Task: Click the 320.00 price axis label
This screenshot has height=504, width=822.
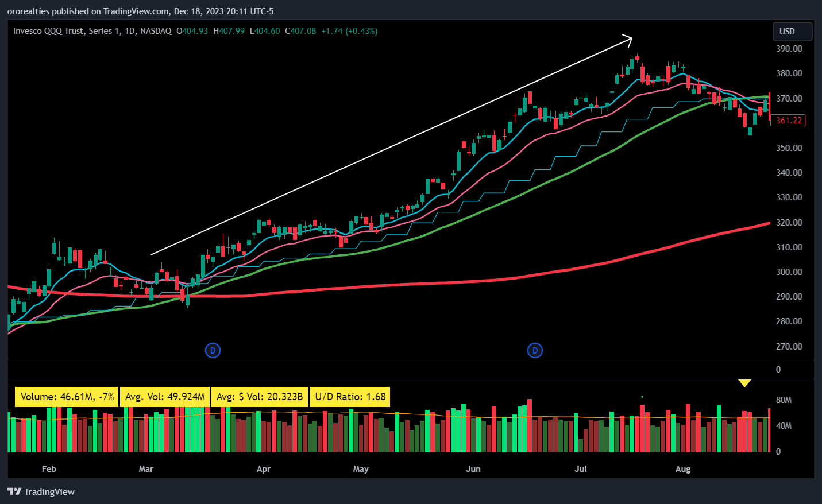Action: pos(789,223)
